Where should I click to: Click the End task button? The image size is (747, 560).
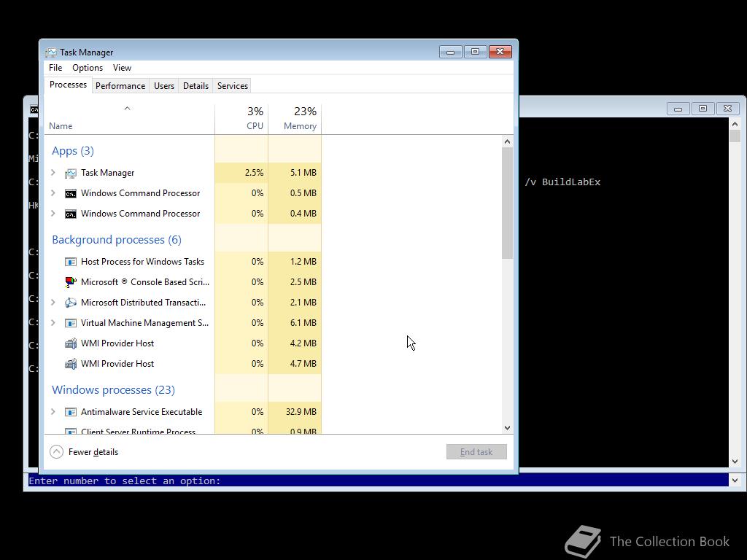tap(476, 452)
